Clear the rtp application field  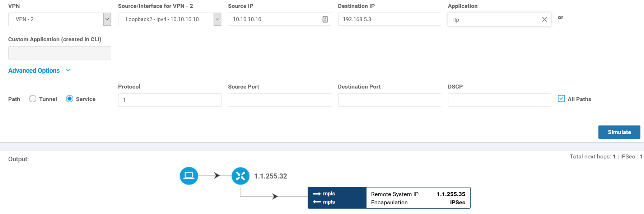(544, 19)
